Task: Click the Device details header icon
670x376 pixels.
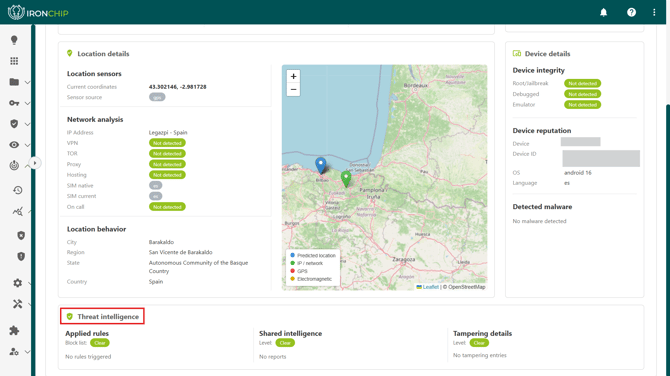Action: [x=517, y=53]
